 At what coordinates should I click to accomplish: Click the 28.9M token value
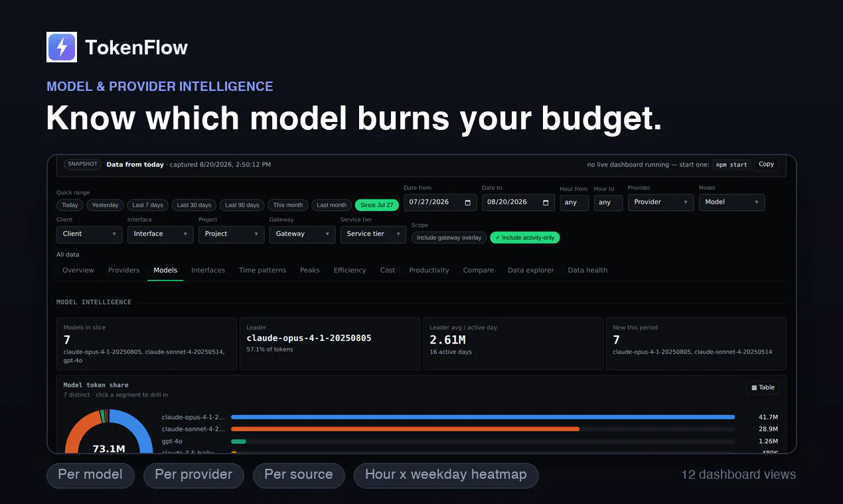(768, 429)
